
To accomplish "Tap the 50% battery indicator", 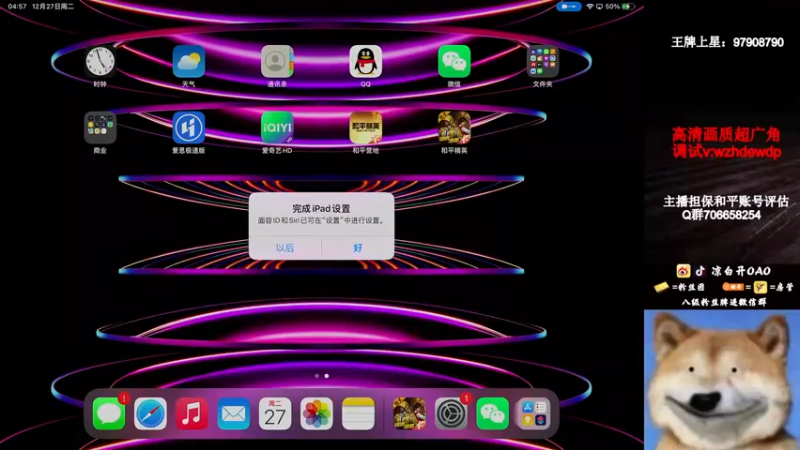I will pos(620,7).
